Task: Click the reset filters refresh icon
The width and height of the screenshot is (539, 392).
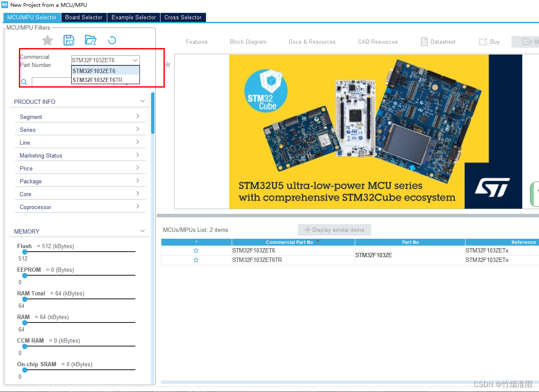Action: (112, 40)
